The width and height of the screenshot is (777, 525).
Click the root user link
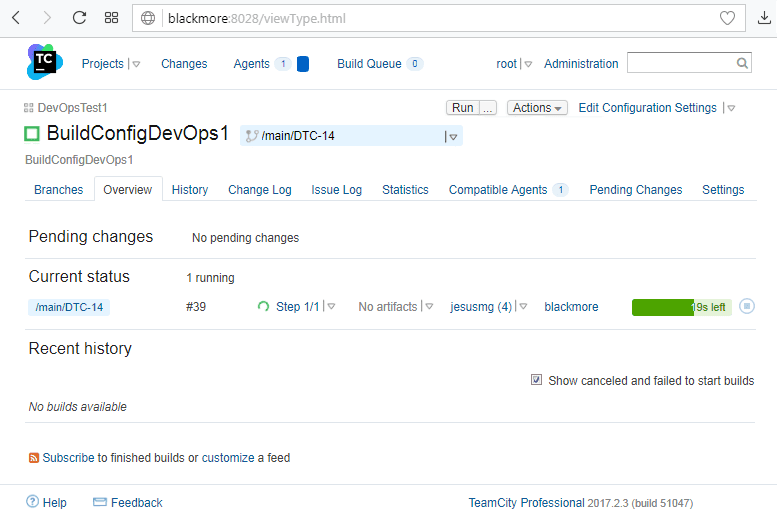[506, 64]
